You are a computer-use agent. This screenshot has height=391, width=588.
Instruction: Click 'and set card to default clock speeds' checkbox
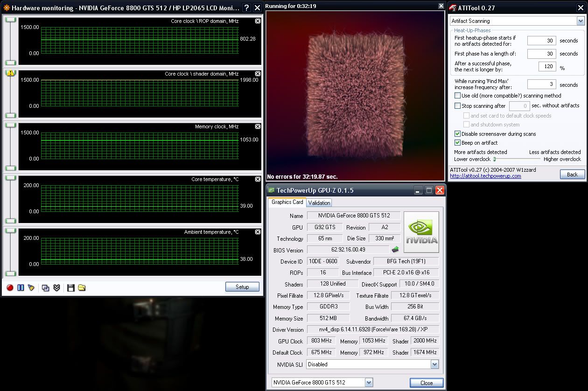coord(466,116)
